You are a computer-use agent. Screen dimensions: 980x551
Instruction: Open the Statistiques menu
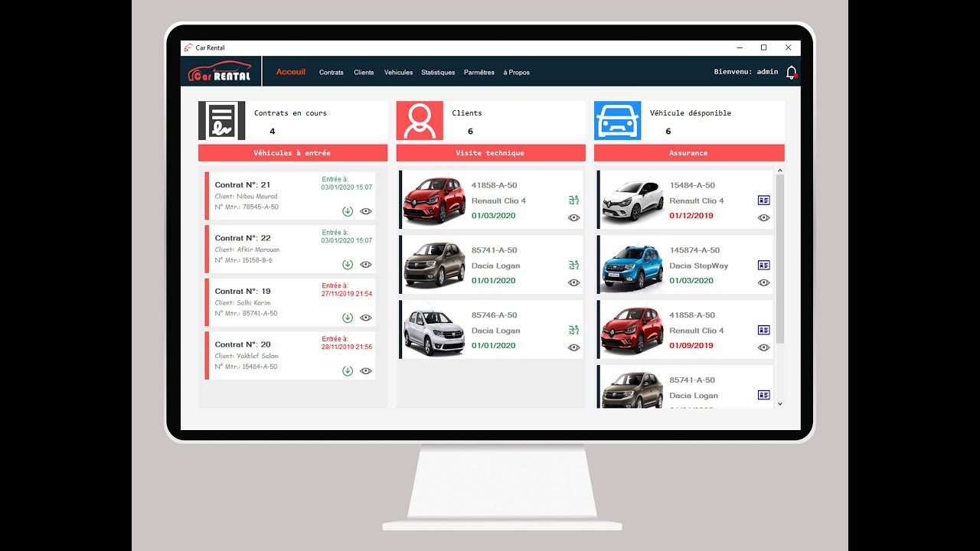click(438, 73)
